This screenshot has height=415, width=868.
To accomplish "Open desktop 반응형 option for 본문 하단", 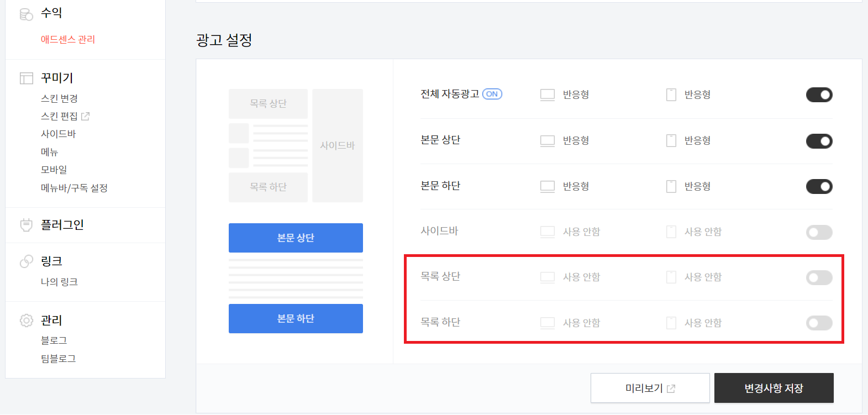I will click(575, 187).
